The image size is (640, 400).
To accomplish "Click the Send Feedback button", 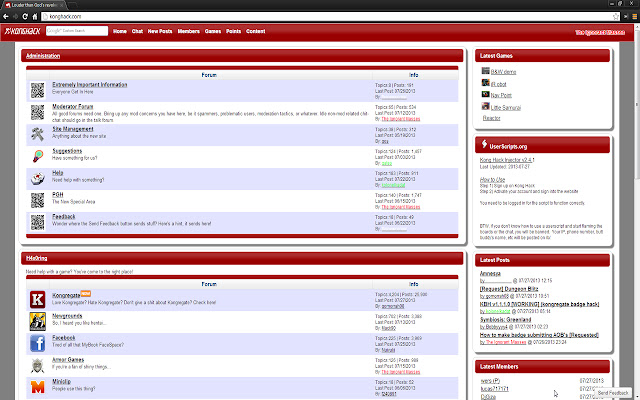I will [x=613, y=393].
